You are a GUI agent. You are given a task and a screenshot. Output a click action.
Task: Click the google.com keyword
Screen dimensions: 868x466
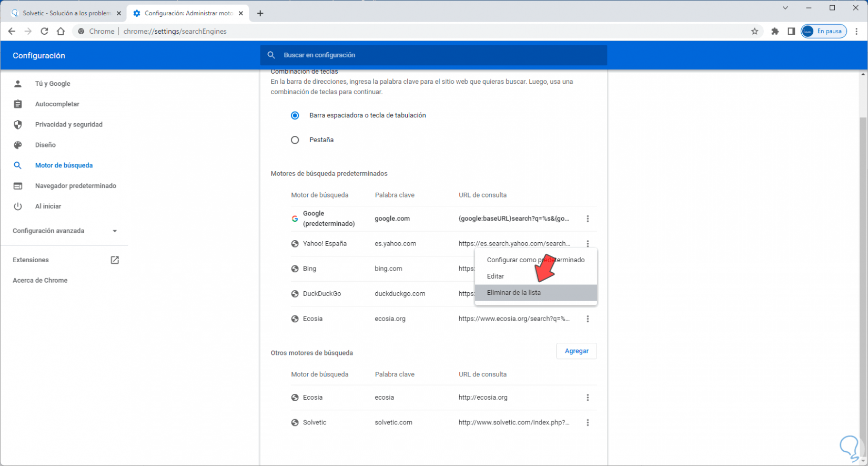392,219
